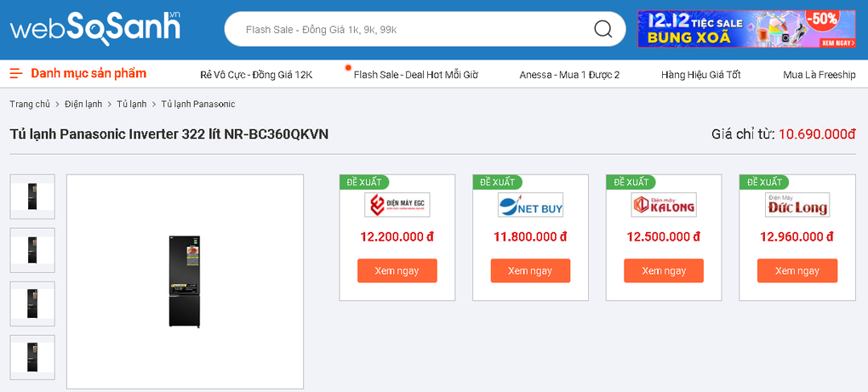The image size is (868, 392).
Task: Open Flash Sale - Deal Hot Mỗi Giờ
Action: (x=416, y=75)
